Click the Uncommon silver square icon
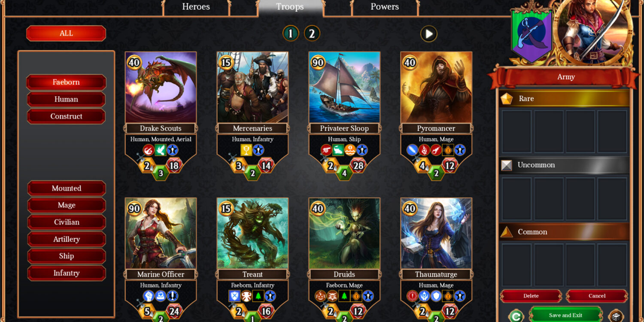The width and height of the screenshot is (644, 322). coord(507,165)
